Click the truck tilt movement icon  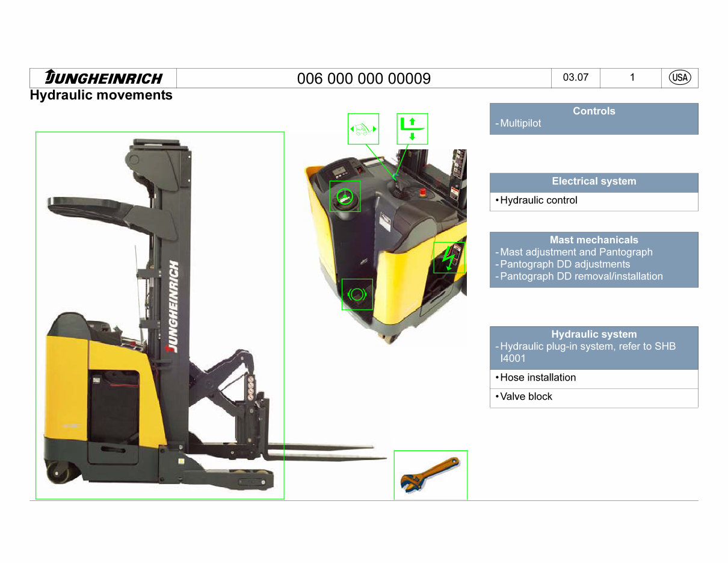coord(362,128)
